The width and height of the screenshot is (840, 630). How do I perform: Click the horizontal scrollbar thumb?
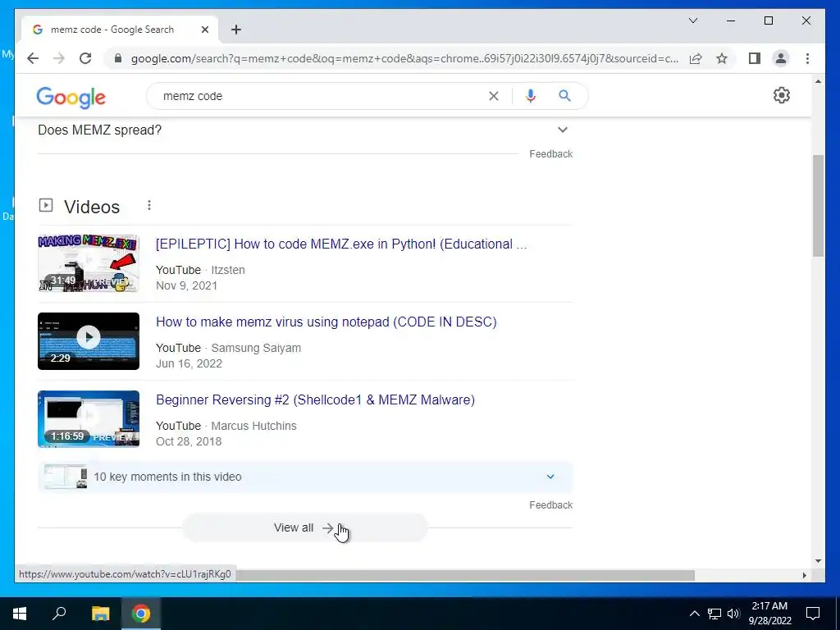point(466,575)
